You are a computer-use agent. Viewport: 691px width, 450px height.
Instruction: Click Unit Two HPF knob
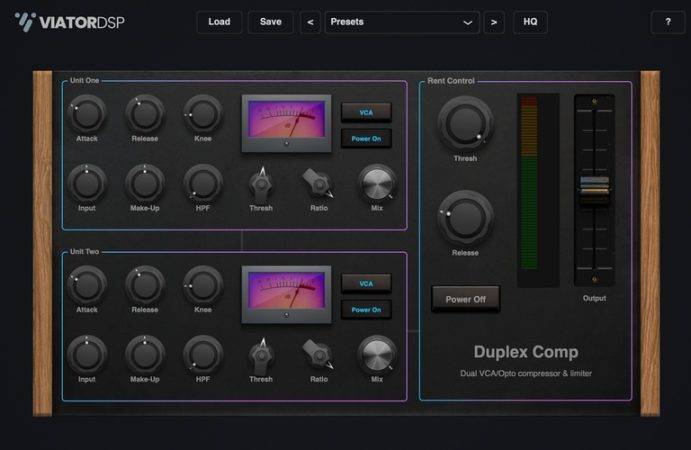click(x=203, y=355)
